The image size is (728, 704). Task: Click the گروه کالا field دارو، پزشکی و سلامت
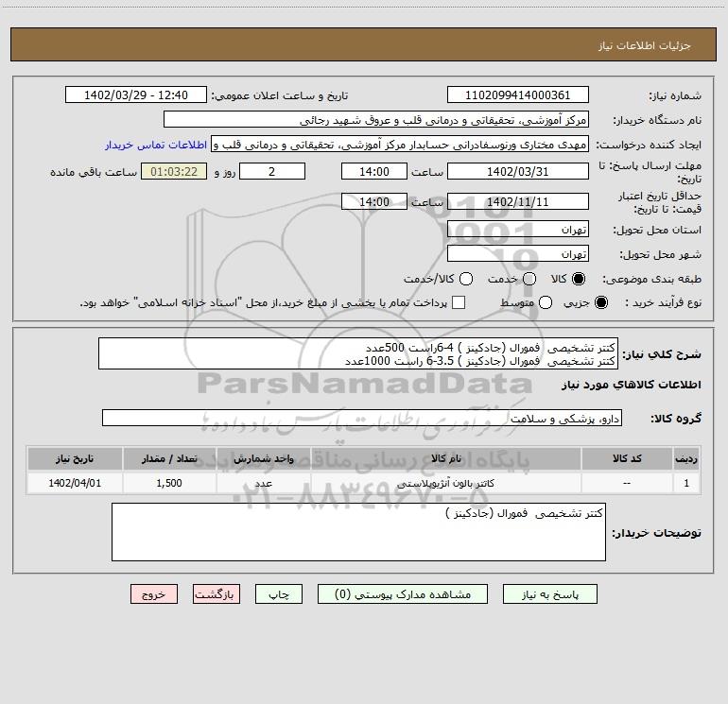[362, 418]
